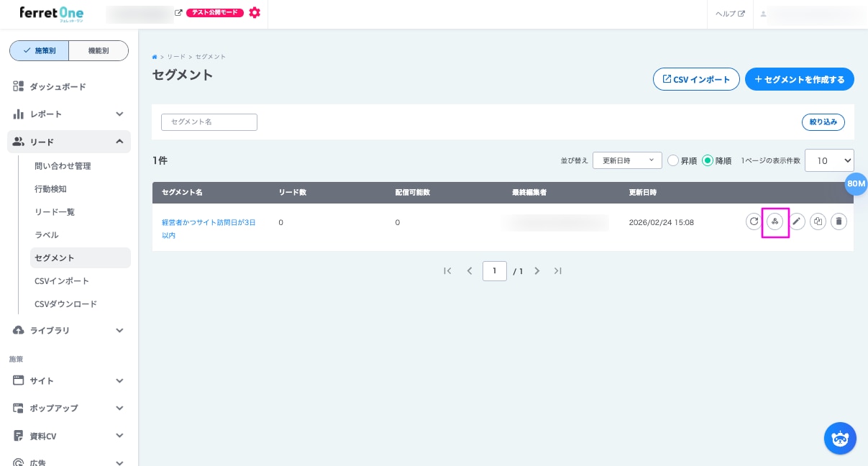Screen dimensions: 868x466
Task: Click the refresh icon in the segment row
Action: pyautogui.click(x=754, y=221)
